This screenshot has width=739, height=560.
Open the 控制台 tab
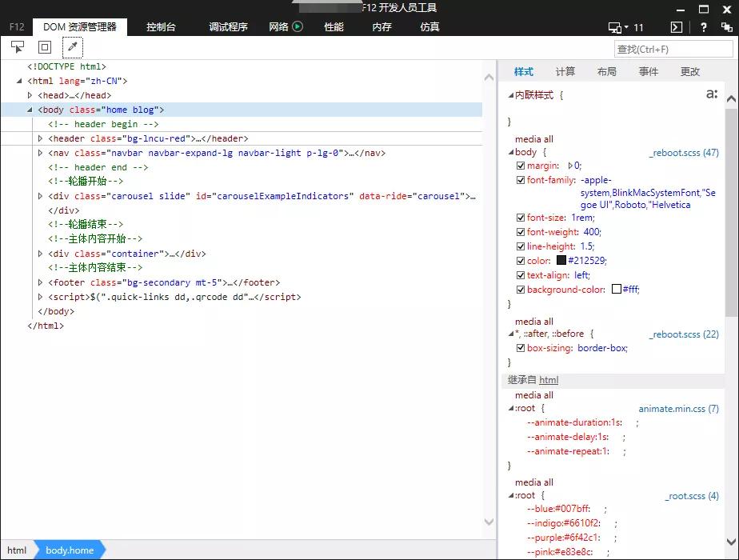[x=161, y=27]
